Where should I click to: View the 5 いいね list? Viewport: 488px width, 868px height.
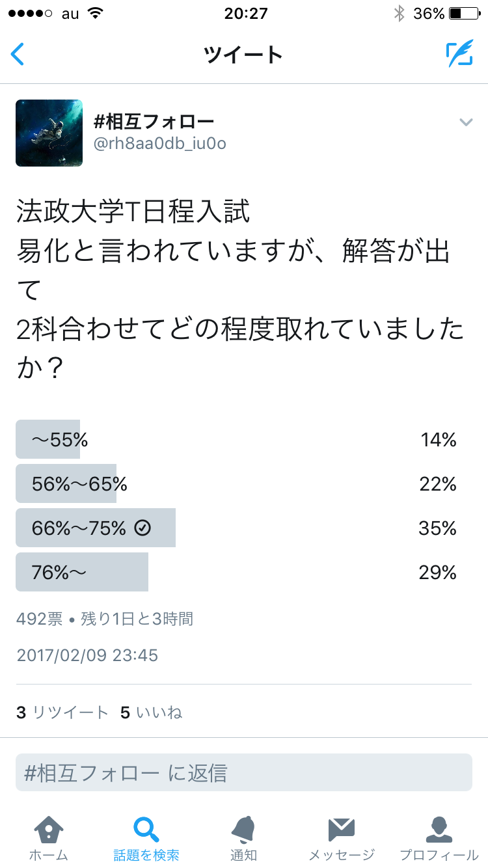(x=151, y=712)
